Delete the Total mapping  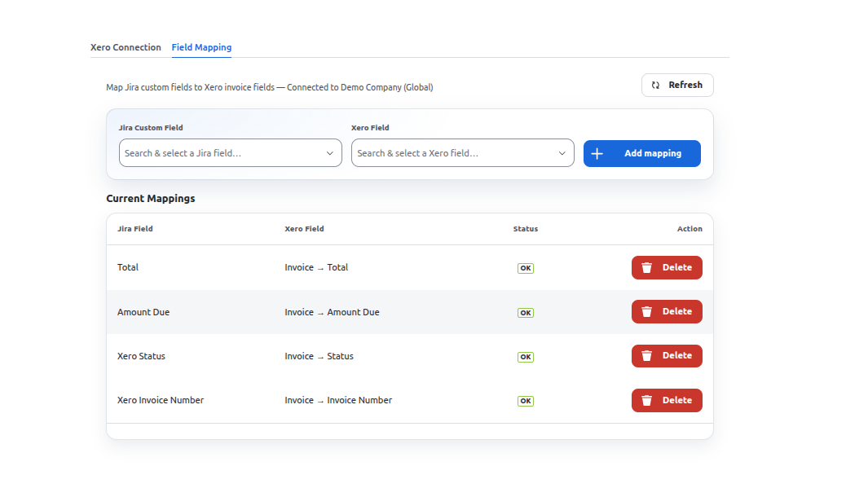pyautogui.click(x=667, y=267)
